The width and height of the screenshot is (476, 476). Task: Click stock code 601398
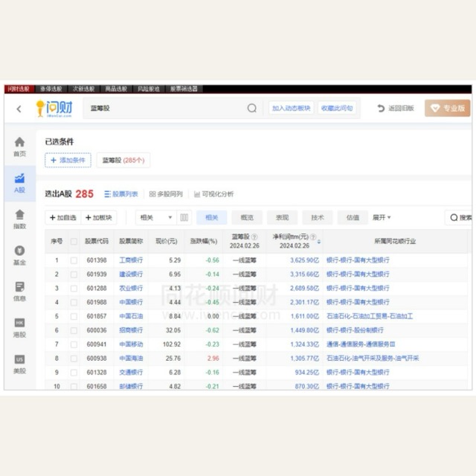click(97, 260)
